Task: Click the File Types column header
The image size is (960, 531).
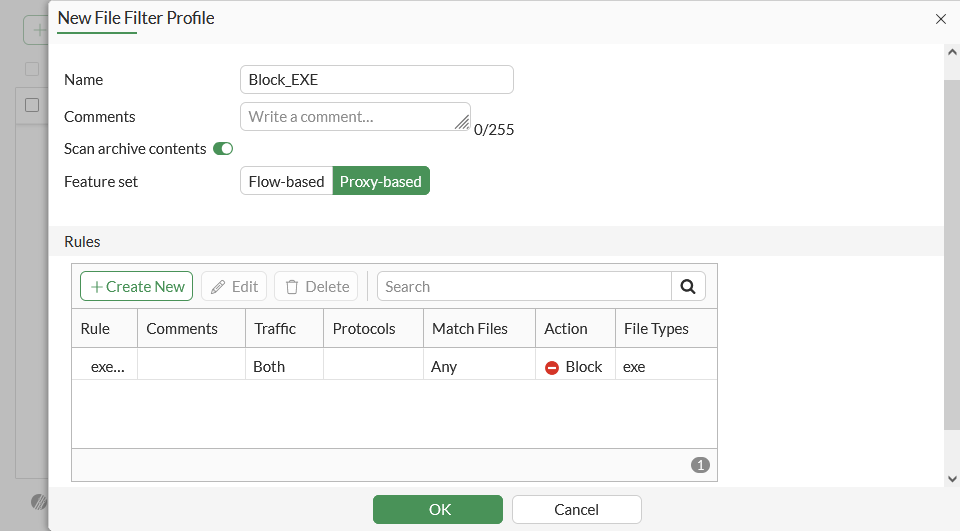Action: coord(656,328)
